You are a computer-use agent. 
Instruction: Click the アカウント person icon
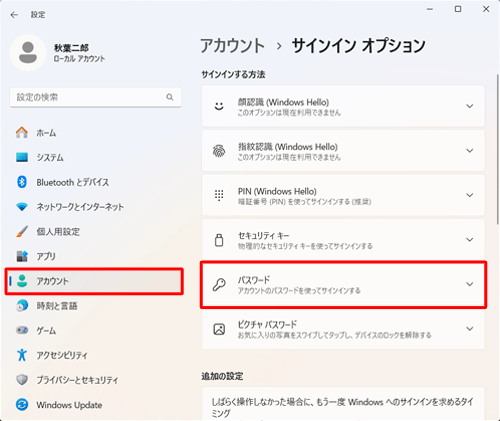tap(22, 281)
